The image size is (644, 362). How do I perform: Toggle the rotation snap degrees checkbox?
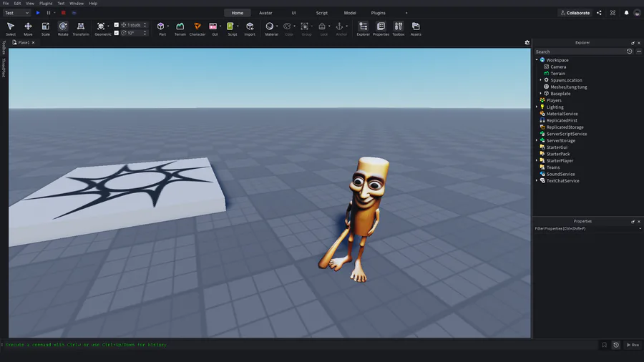coord(116,33)
